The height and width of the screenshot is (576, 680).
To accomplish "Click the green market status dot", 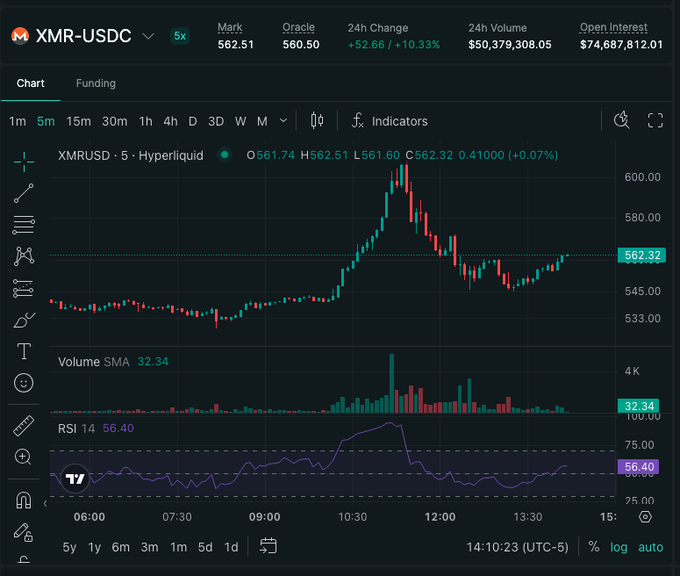I will [x=224, y=154].
